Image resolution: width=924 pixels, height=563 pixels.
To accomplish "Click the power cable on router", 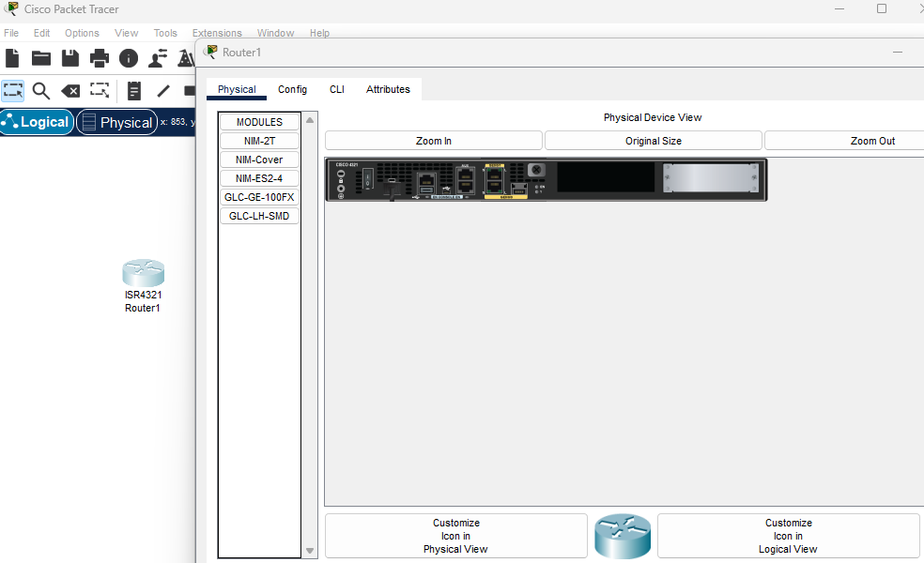I will pos(392,190).
